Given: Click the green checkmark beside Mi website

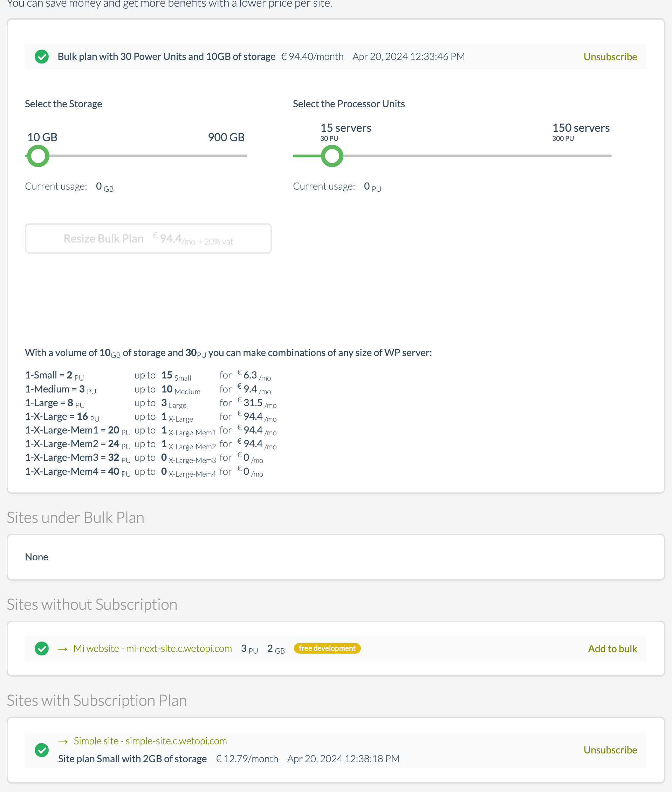Looking at the screenshot, I should click(42, 648).
